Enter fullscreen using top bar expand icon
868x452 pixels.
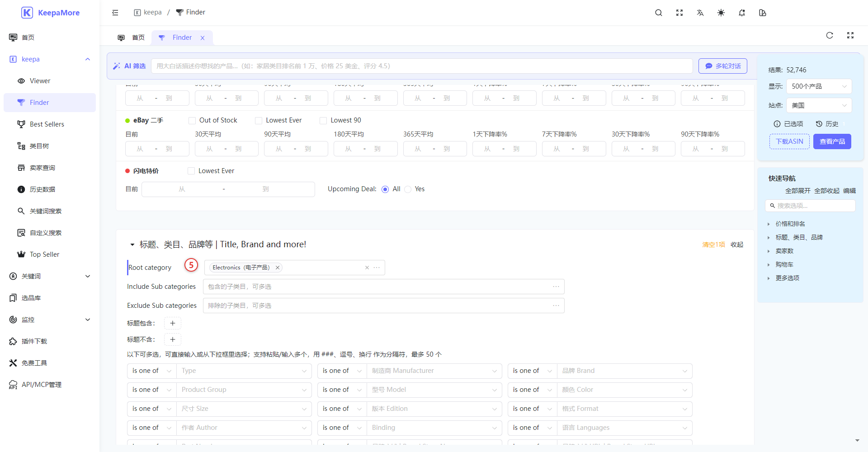click(679, 13)
